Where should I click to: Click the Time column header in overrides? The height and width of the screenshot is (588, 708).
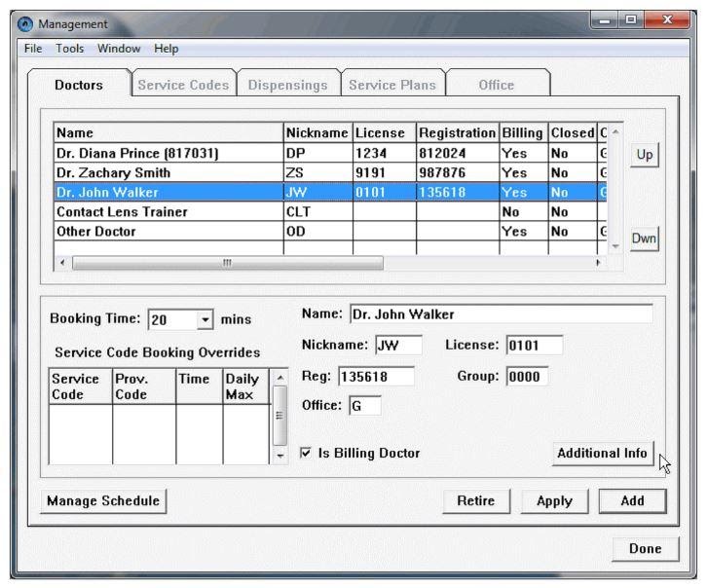(199, 386)
